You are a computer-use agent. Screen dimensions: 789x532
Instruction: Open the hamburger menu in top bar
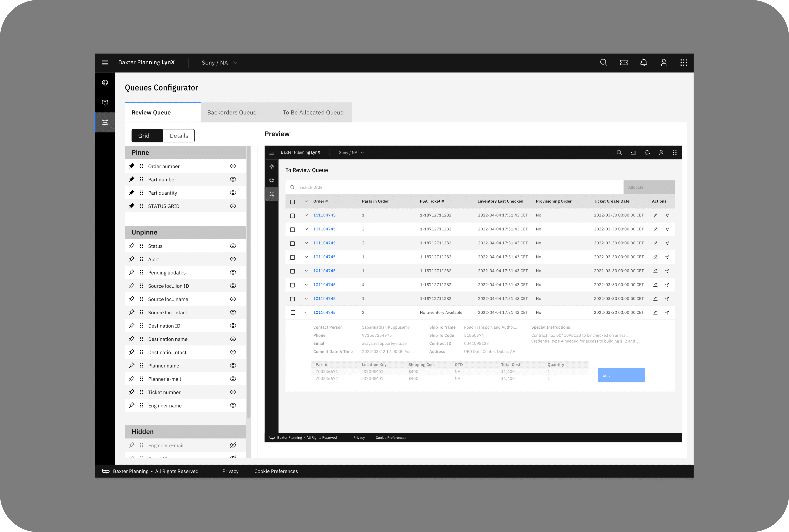(x=105, y=62)
